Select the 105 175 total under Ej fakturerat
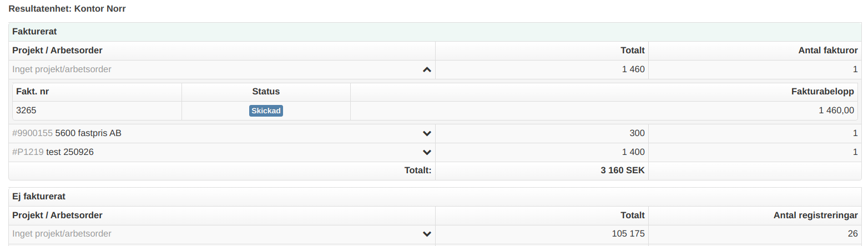 pos(628,234)
